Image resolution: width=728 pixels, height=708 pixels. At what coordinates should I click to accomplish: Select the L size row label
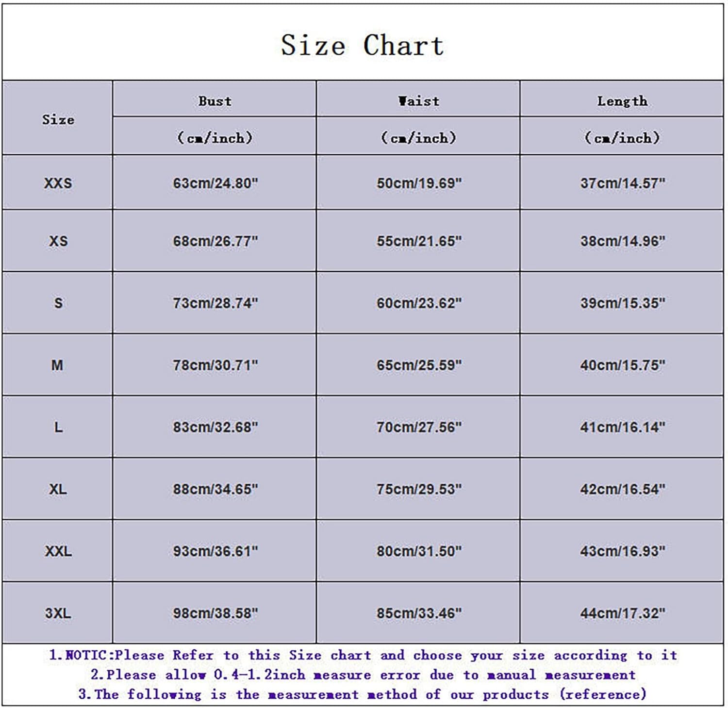pos(58,427)
